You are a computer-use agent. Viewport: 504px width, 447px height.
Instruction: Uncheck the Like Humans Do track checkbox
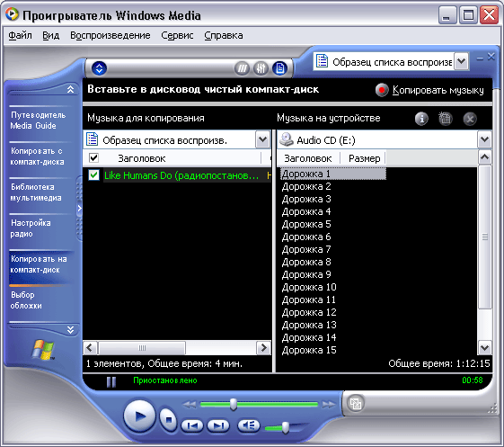coord(93,175)
